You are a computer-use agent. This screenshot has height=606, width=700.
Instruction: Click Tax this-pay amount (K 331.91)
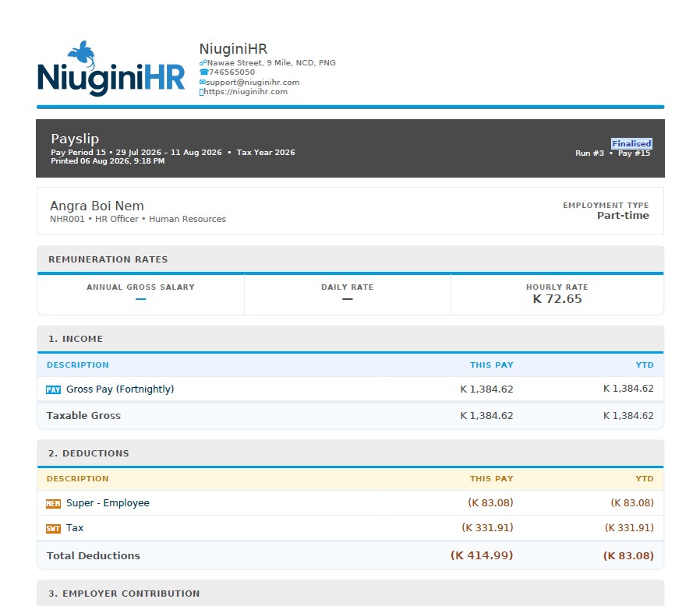pyautogui.click(x=487, y=528)
